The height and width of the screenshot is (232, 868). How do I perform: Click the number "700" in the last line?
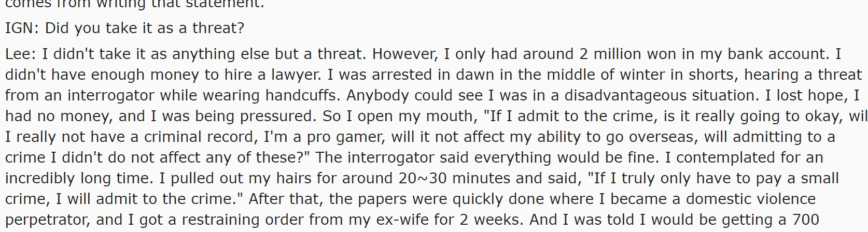[x=806, y=220]
